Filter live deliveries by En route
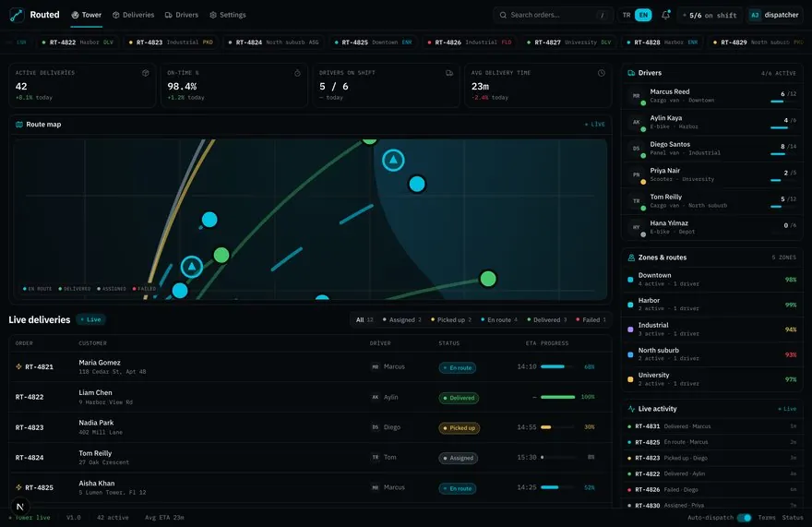This screenshot has height=527, width=812. [498, 319]
